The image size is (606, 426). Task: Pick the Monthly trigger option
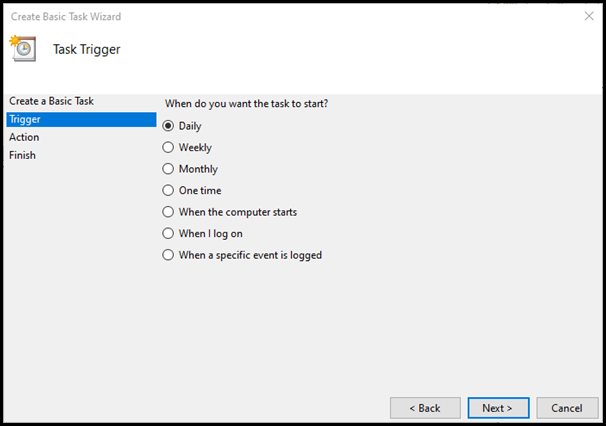(168, 169)
